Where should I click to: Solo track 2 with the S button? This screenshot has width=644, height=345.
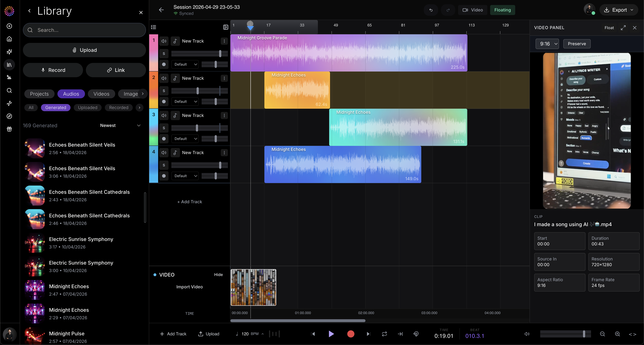(164, 91)
